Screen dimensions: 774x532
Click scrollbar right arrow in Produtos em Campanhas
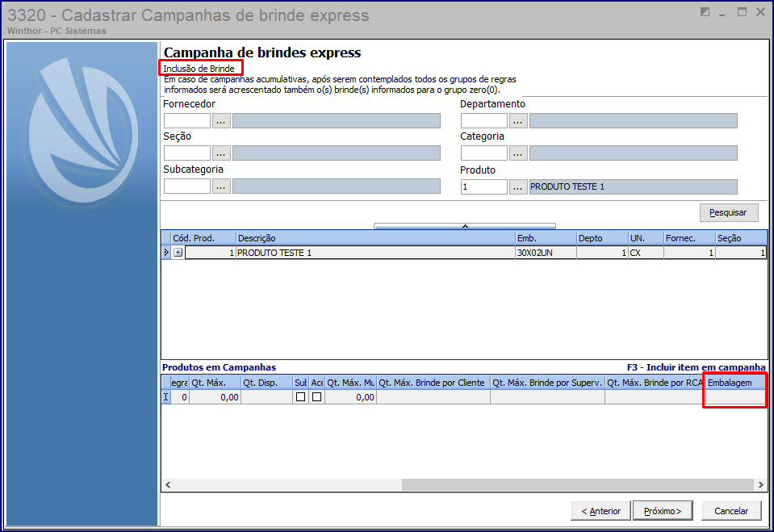pyautogui.click(x=760, y=484)
